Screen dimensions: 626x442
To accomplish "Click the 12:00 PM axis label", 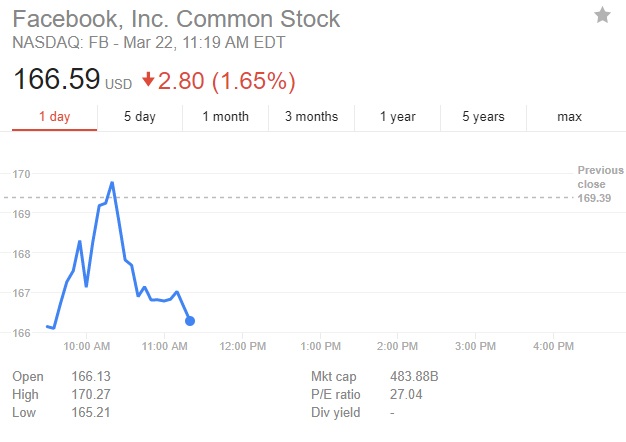I will [243, 346].
